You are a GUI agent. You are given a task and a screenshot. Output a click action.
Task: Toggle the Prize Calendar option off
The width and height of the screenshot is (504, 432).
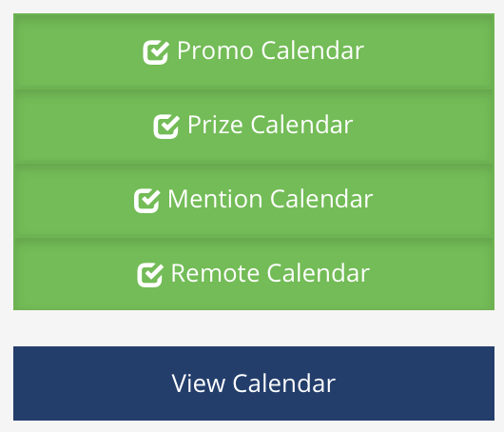254,127
